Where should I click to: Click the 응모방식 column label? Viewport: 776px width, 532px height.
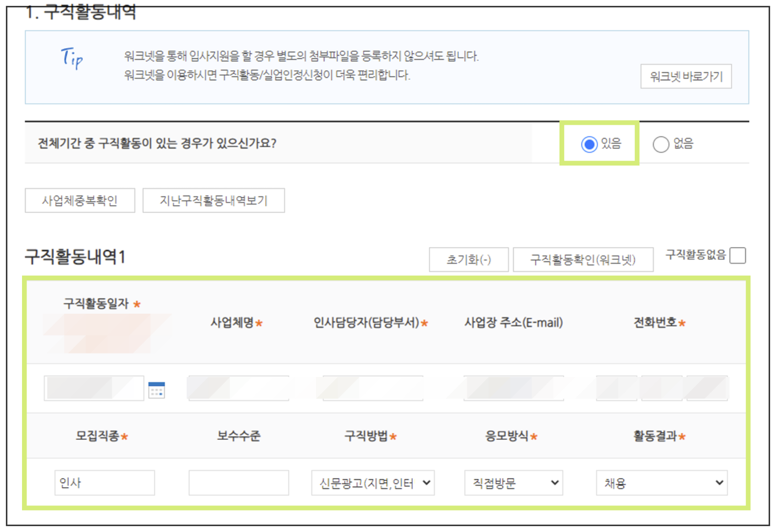(507, 436)
